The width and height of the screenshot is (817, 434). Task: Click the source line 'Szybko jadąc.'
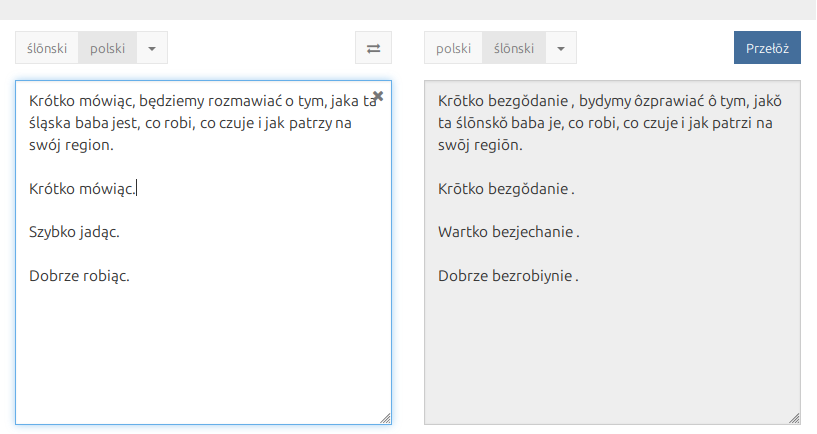[x=75, y=232]
